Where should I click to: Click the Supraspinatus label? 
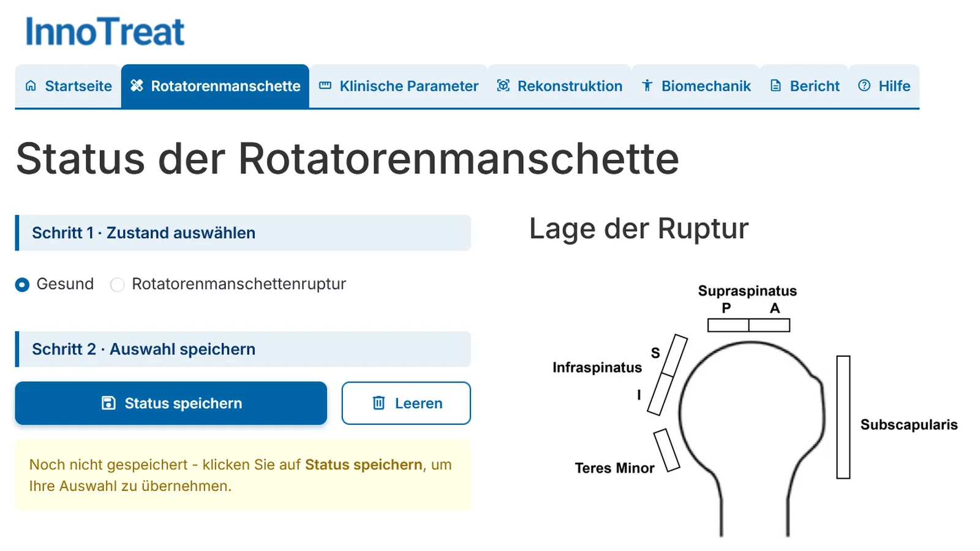click(747, 291)
